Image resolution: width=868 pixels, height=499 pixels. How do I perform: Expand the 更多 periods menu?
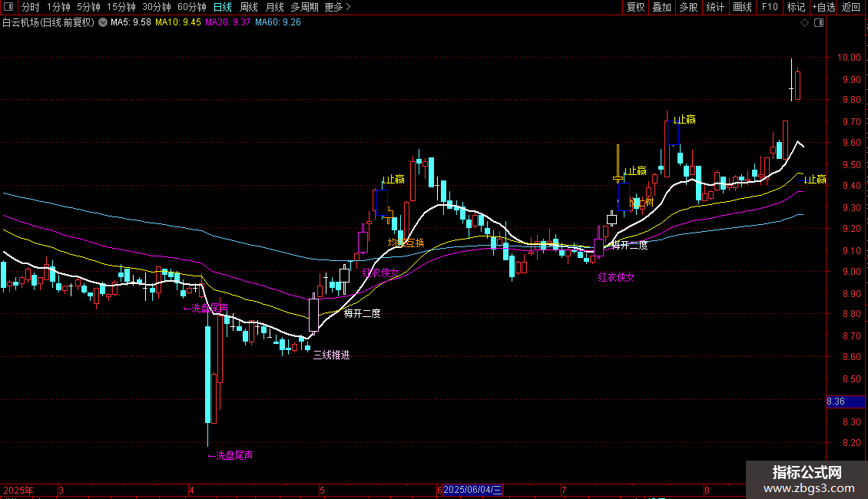pos(338,7)
